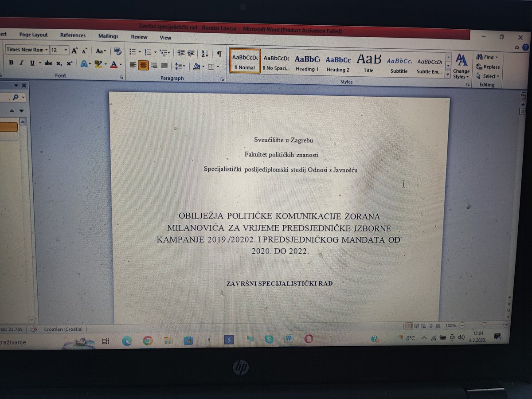Click the Text Effects icon
Screen dimensions: 532x399
85,64
